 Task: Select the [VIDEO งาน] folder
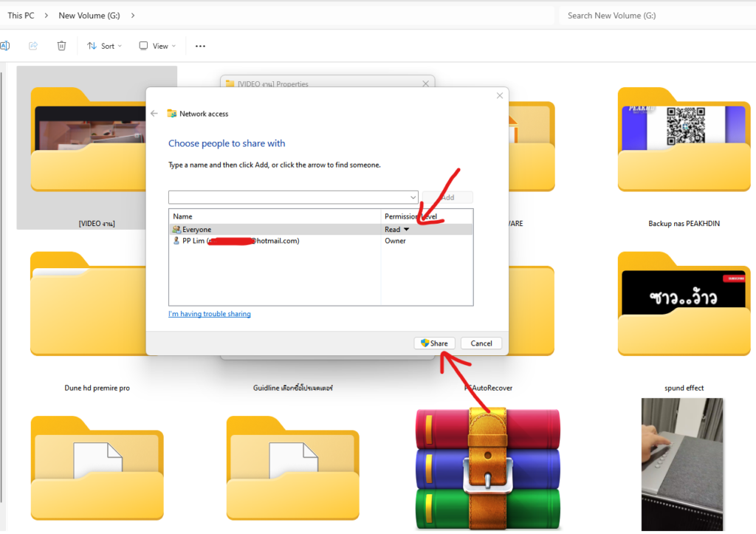click(x=97, y=147)
